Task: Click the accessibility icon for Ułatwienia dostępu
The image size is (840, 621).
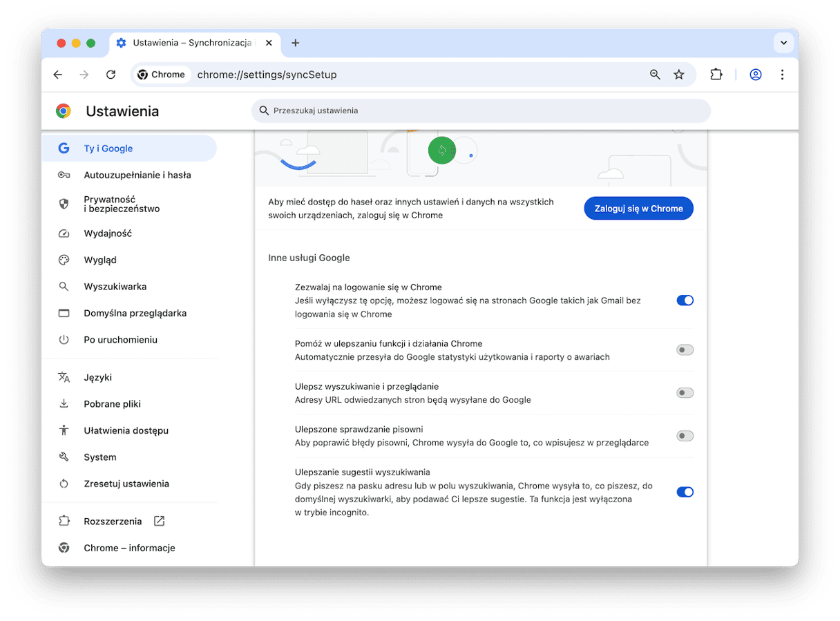Action: click(64, 430)
